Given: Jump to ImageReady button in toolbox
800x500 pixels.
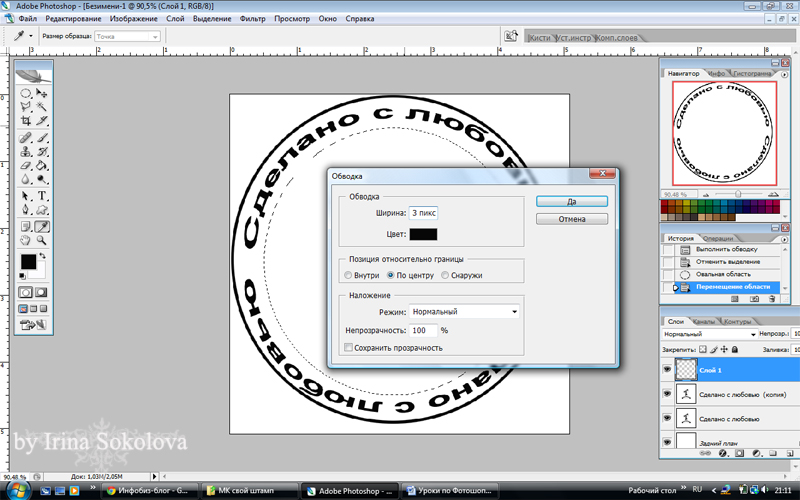Looking at the screenshot, I should (33, 324).
